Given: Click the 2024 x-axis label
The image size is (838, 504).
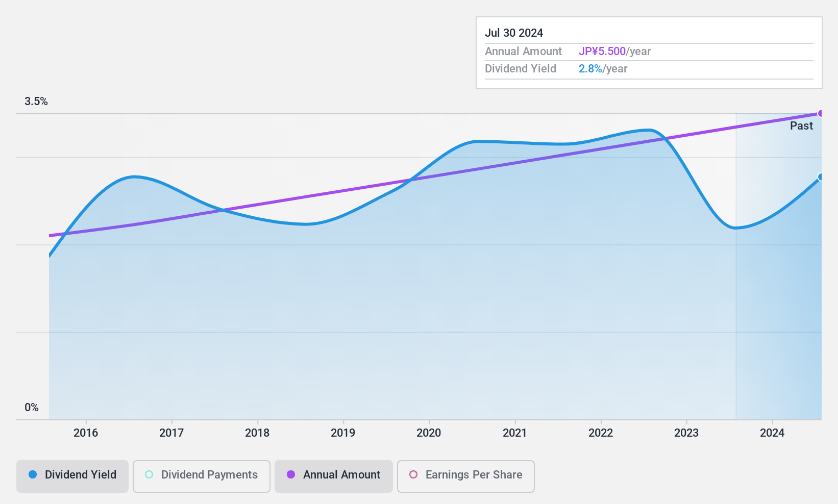Looking at the screenshot, I should pyautogui.click(x=772, y=433).
